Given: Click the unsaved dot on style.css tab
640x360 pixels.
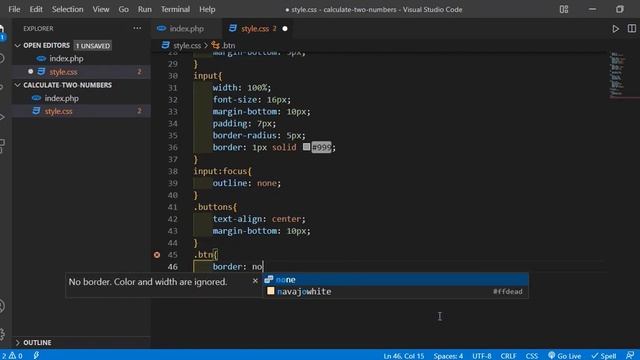Looking at the screenshot, I should 285,29.
